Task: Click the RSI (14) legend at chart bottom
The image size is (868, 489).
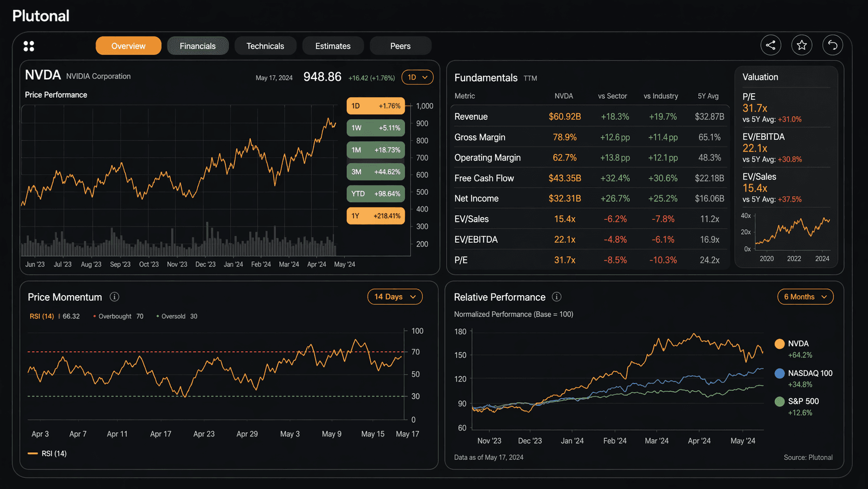Action: tap(47, 454)
